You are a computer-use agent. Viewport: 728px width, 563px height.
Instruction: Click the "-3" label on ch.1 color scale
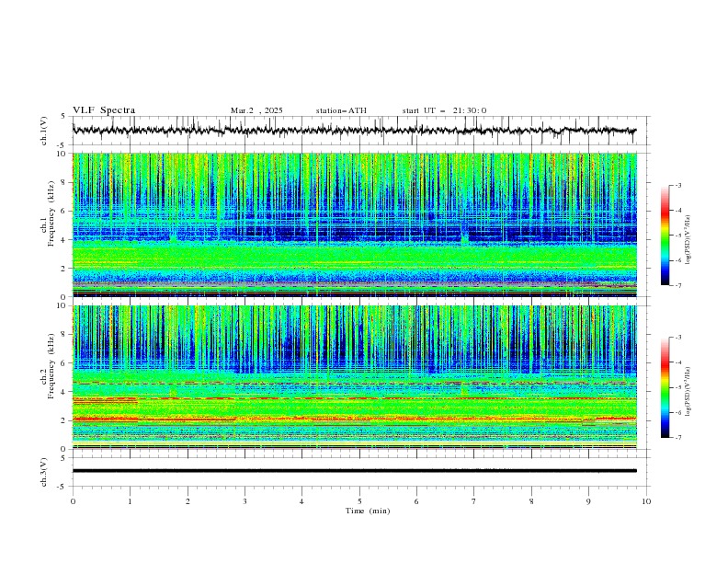pyautogui.click(x=677, y=185)
